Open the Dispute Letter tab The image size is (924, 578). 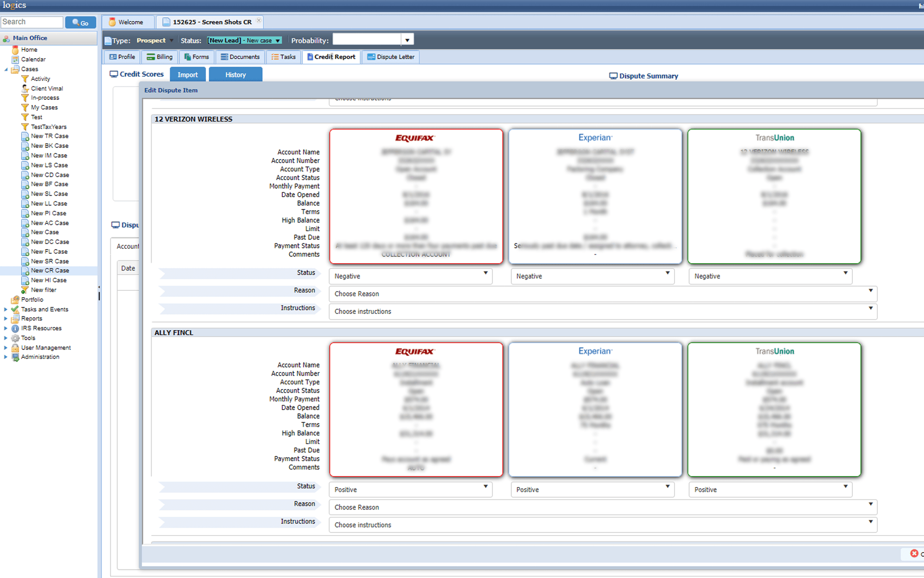(391, 57)
